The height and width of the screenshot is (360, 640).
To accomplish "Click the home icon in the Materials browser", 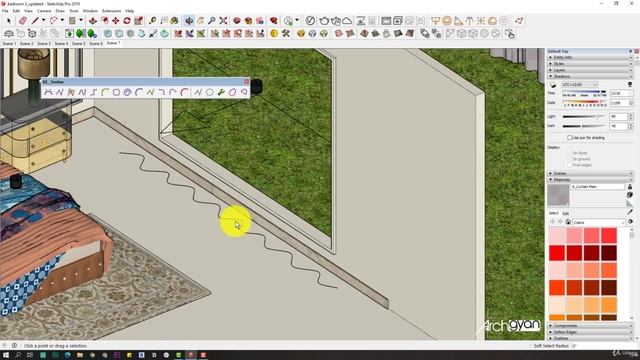I will pos(568,222).
